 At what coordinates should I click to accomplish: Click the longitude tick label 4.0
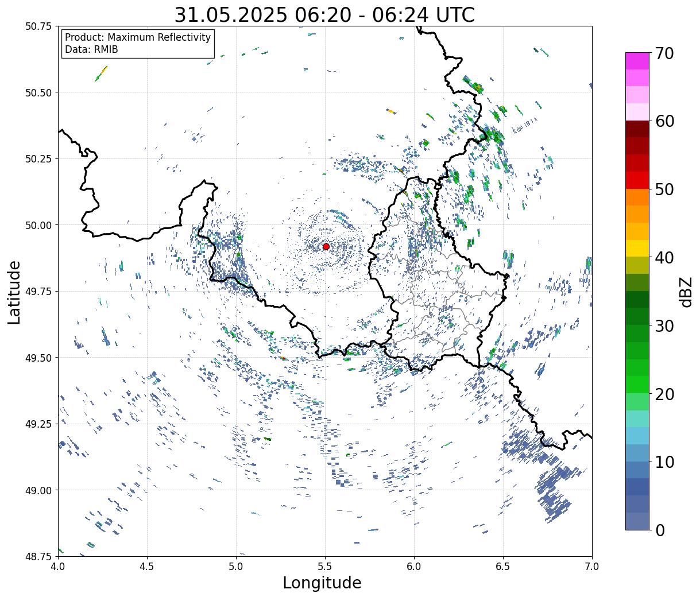(x=58, y=567)
